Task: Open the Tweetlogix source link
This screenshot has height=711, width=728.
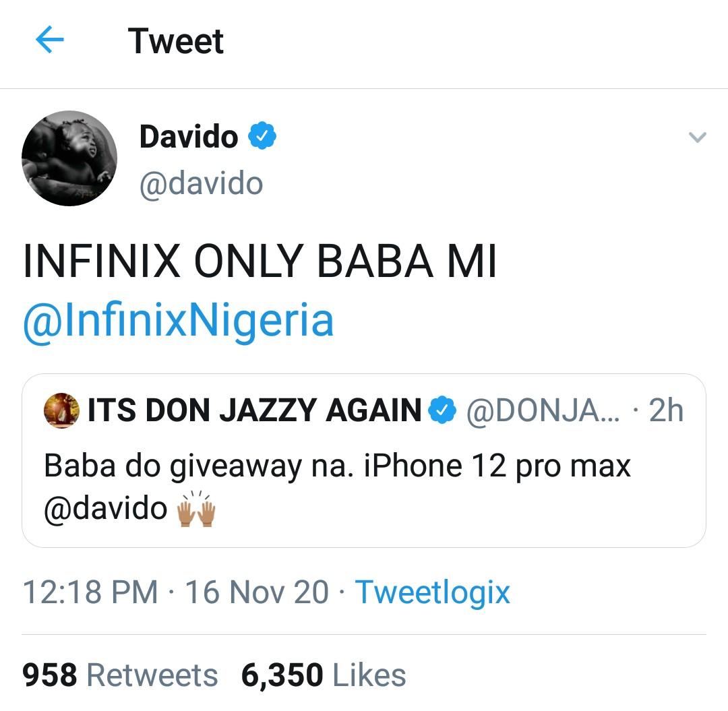Action: tap(432, 592)
